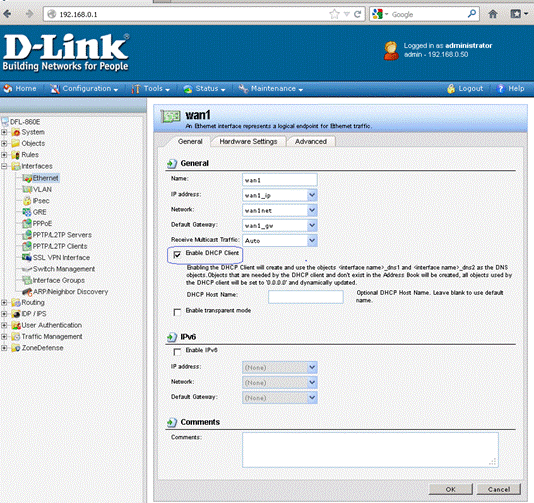This screenshot has width=534, height=503.
Task: Switch to the General tab
Action: (190, 141)
